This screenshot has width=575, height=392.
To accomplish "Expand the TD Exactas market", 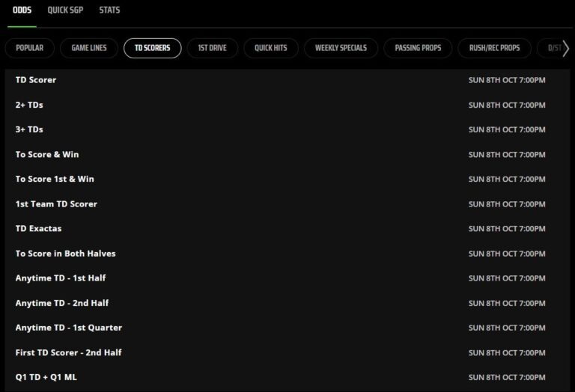I will [39, 228].
